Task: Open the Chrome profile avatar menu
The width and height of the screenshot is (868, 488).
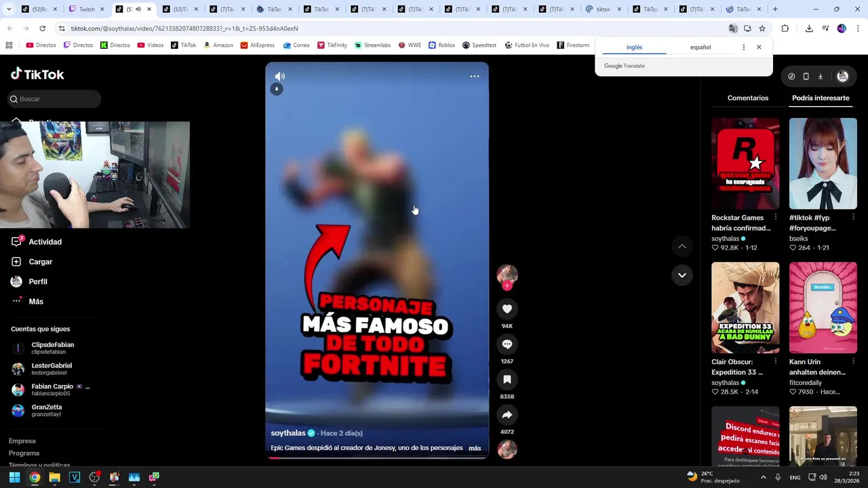Action: point(842,28)
